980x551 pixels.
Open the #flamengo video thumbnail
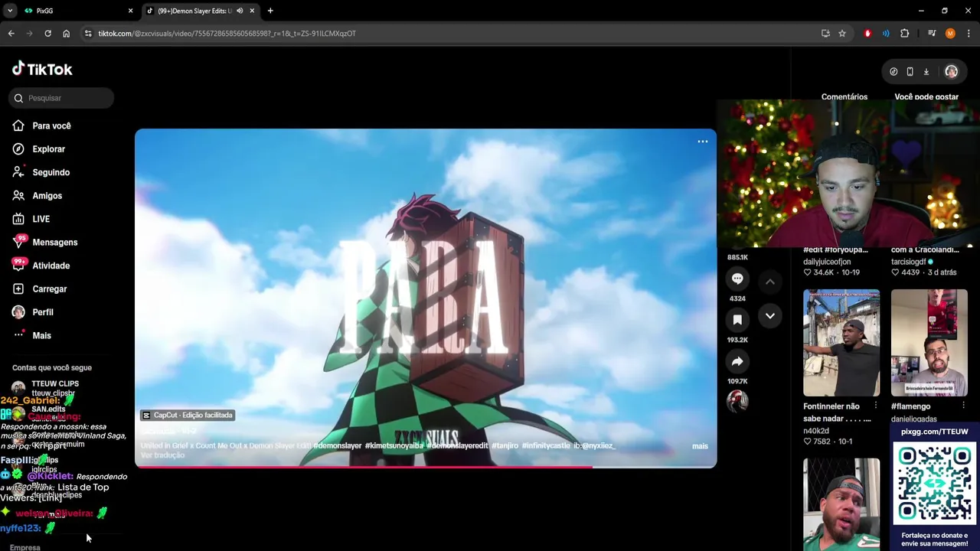coord(929,343)
